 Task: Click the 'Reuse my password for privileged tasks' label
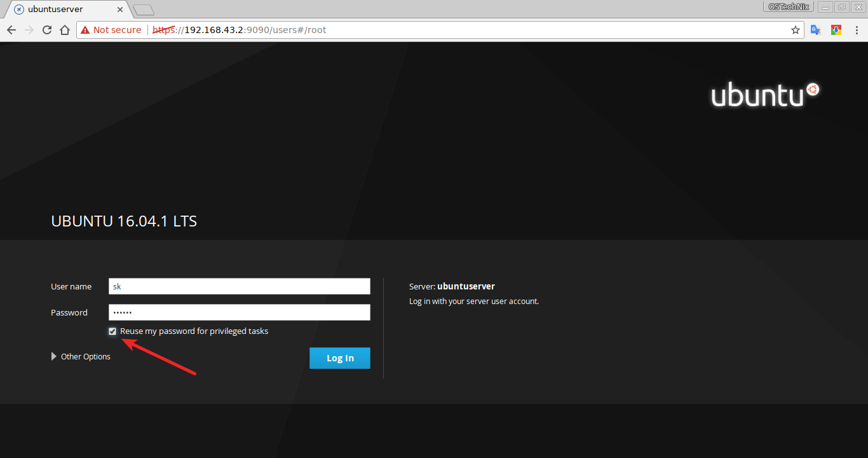click(x=194, y=331)
